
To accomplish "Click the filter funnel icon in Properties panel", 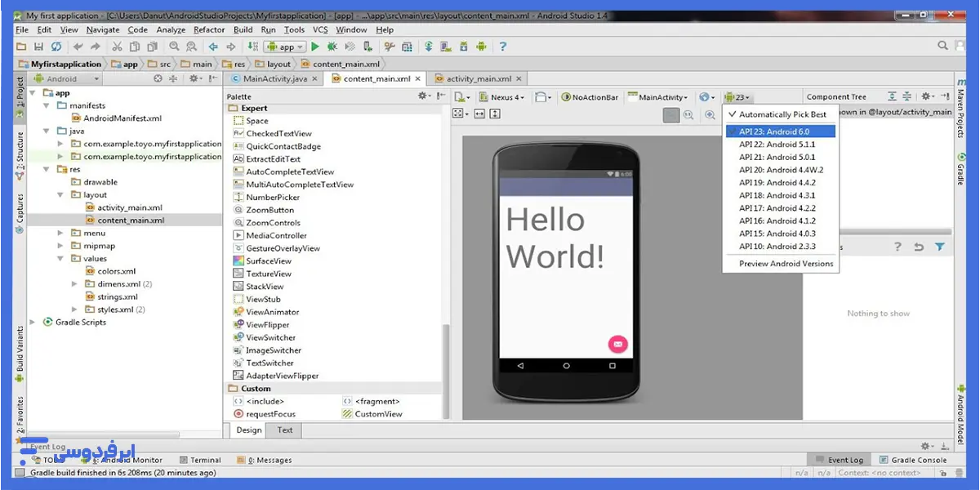I will (x=940, y=247).
